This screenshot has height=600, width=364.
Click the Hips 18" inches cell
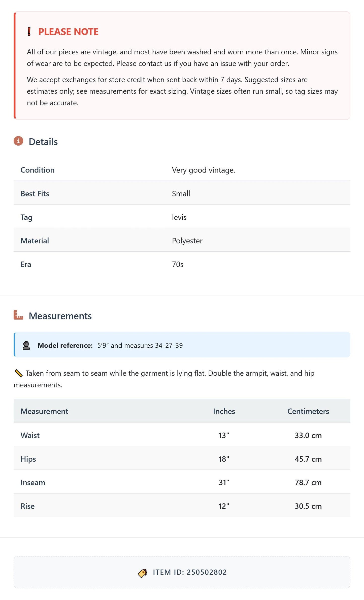(224, 459)
